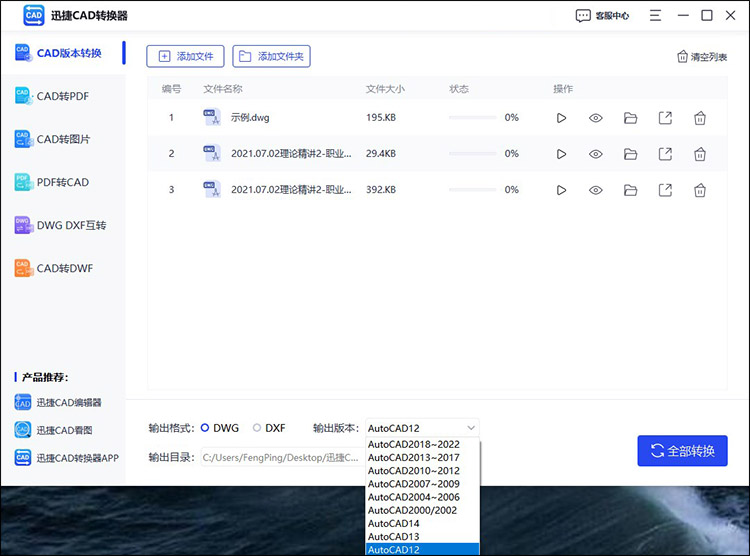Choose AutoCAD2018~2022 from version list
The height and width of the screenshot is (556, 750).
click(422, 445)
